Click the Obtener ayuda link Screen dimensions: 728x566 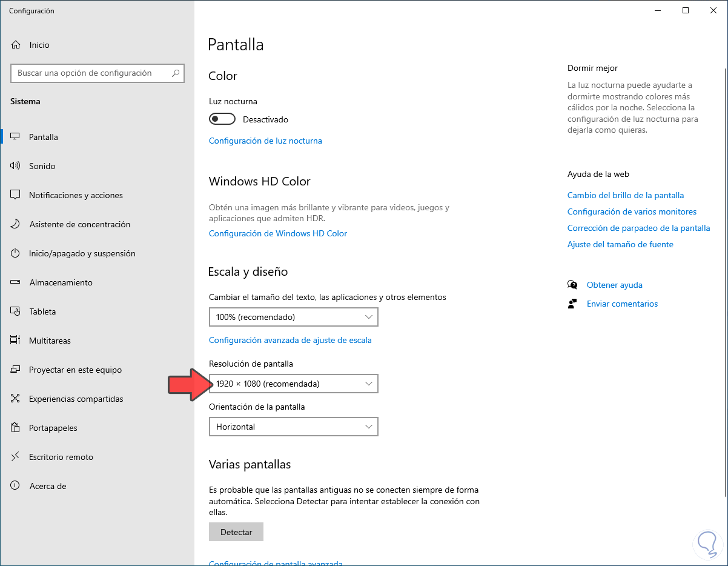point(614,285)
